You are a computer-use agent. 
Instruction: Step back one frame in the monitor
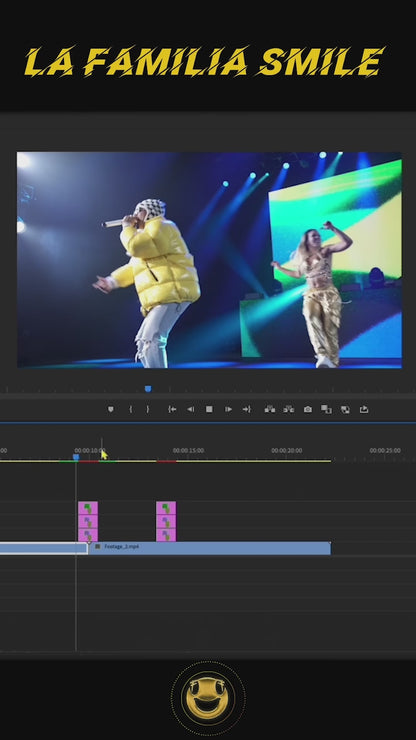[190, 409]
